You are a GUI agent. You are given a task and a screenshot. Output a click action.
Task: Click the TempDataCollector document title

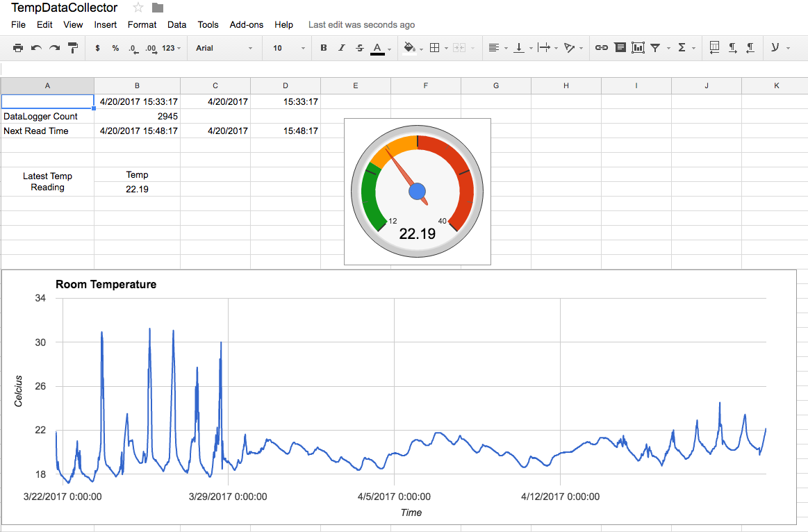coord(64,8)
